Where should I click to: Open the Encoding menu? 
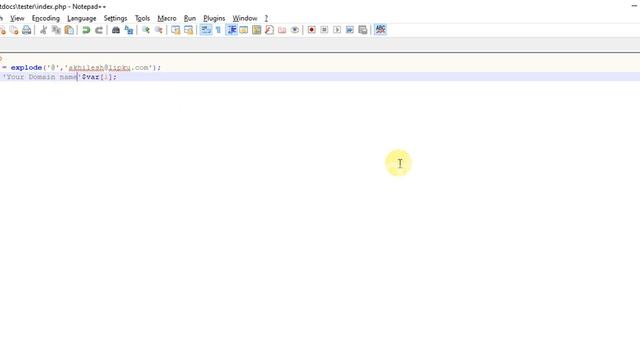click(46, 18)
